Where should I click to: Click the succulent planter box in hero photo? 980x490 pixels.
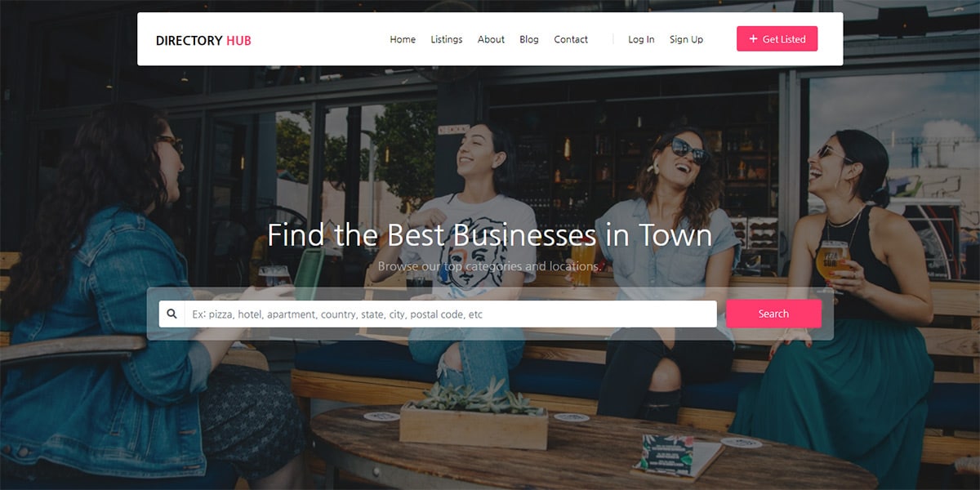pyautogui.click(x=474, y=423)
